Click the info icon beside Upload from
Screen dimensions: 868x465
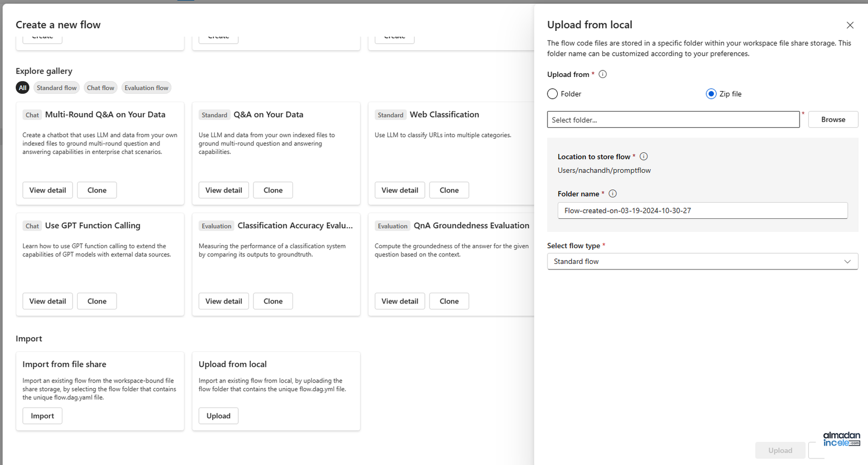602,74
